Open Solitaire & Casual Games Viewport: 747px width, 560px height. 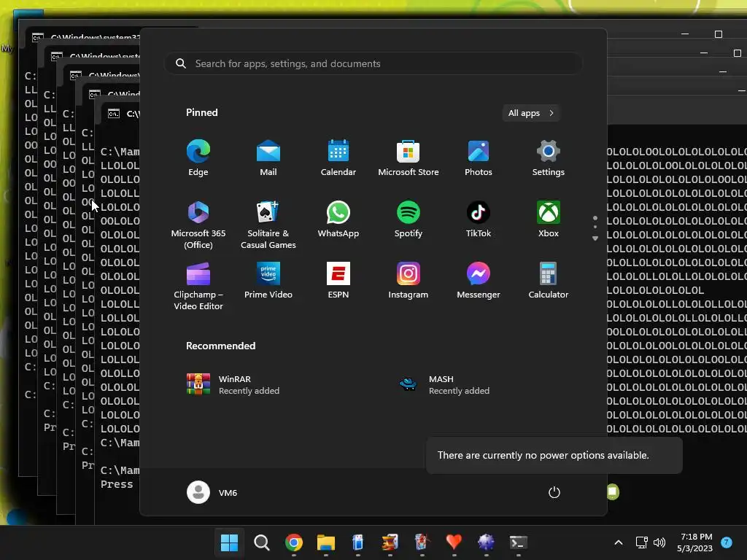coord(268,225)
